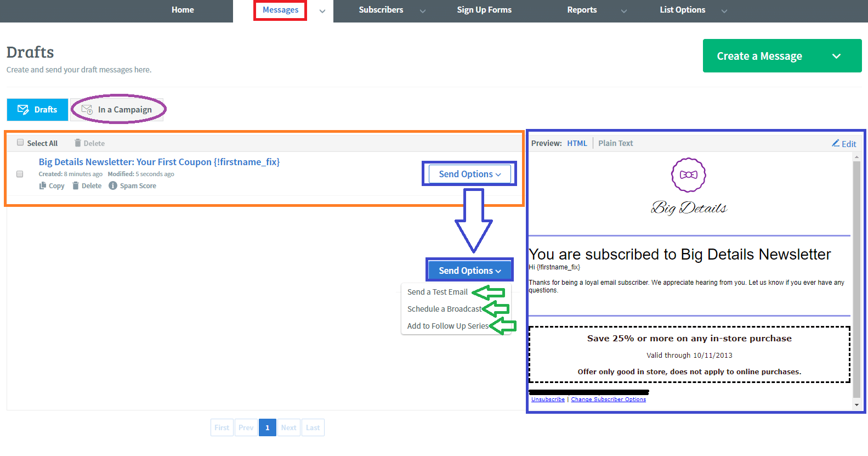Click the Unsubscribe link in preview

[548, 399]
